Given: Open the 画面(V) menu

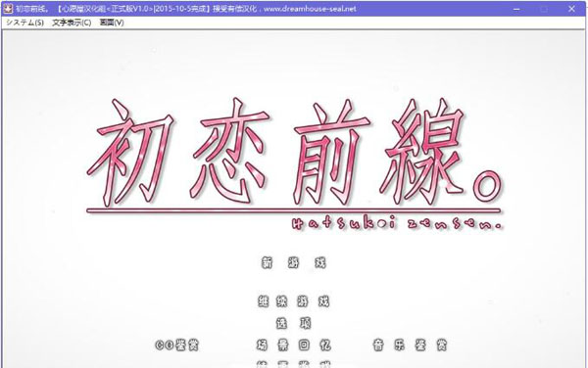Looking at the screenshot, I should click(x=112, y=23).
